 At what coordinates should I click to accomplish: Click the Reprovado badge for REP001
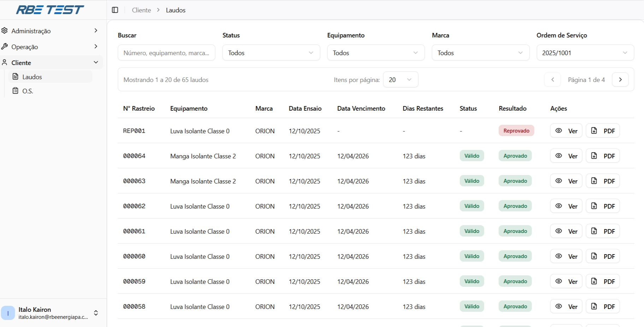coord(516,131)
